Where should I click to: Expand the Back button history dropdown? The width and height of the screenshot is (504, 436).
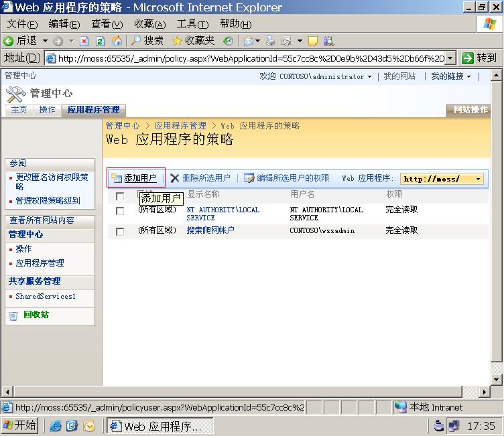tap(46, 41)
